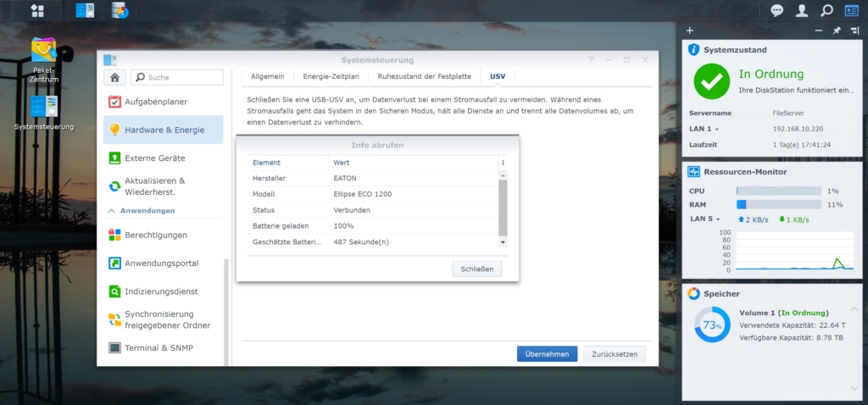
Task: Open Systemsteuerung desktop icon
Action: [x=44, y=113]
